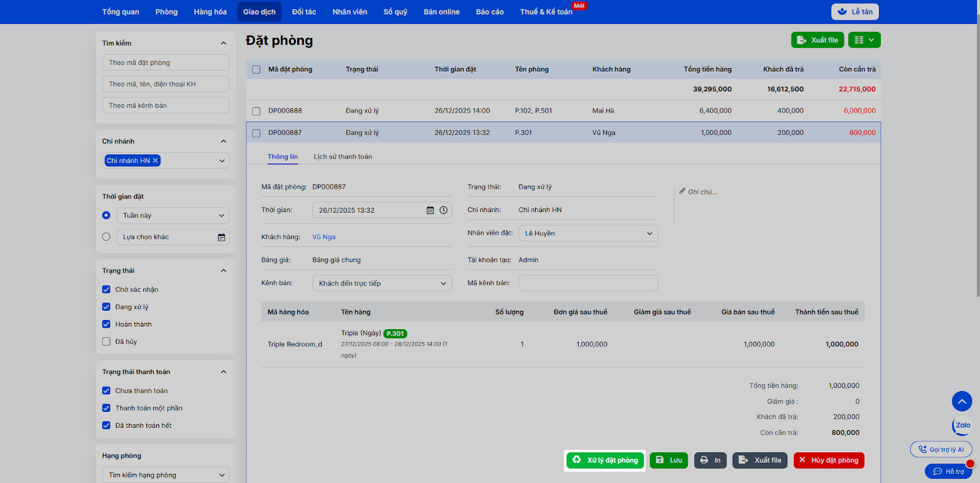This screenshot has width=980, height=483.
Task: Click the Hủy đặt phòng button
Action: pyautogui.click(x=828, y=460)
